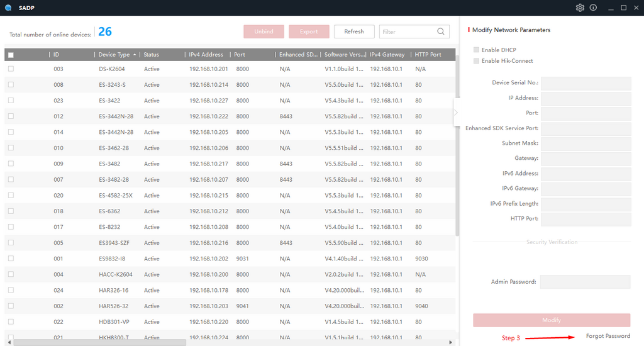Sort by Status column header
Image resolution: width=644 pixels, height=346 pixels.
click(x=152, y=55)
